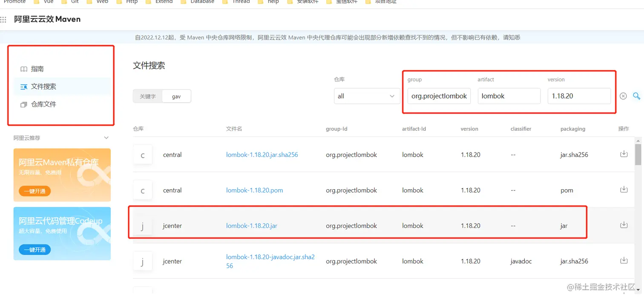Image resolution: width=644 pixels, height=300 pixels.
Task: Click the 文件名 column header
Action: 234,129
